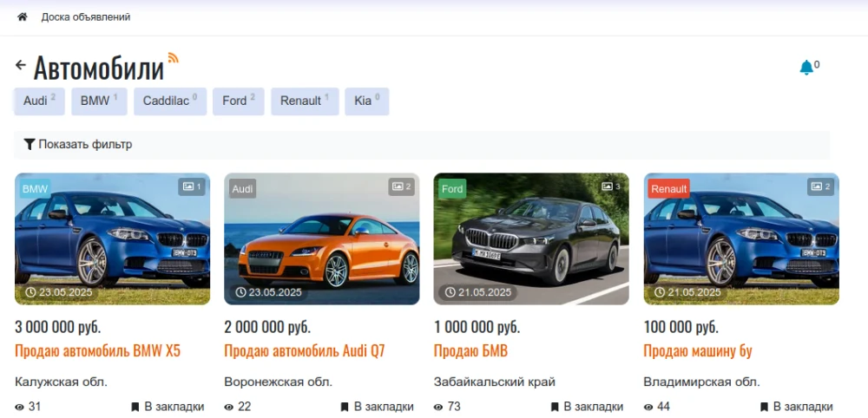The width and height of the screenshot is (868, 418).
Task: Click the 3 000 000 руб. price
Action: [58, 327]
